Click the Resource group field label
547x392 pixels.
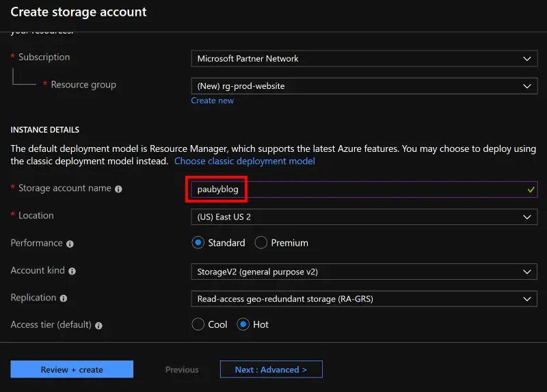tap(83, 84)
